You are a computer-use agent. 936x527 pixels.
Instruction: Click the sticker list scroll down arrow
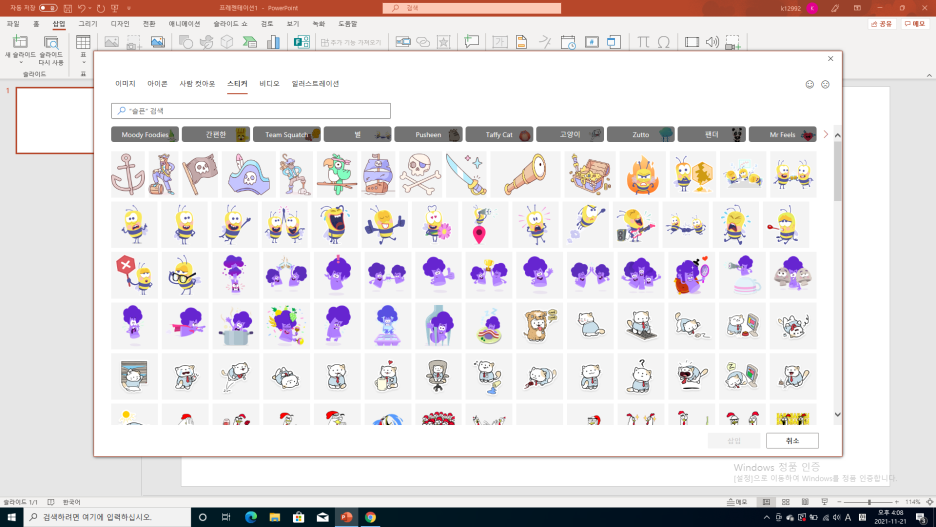point(838,414)
